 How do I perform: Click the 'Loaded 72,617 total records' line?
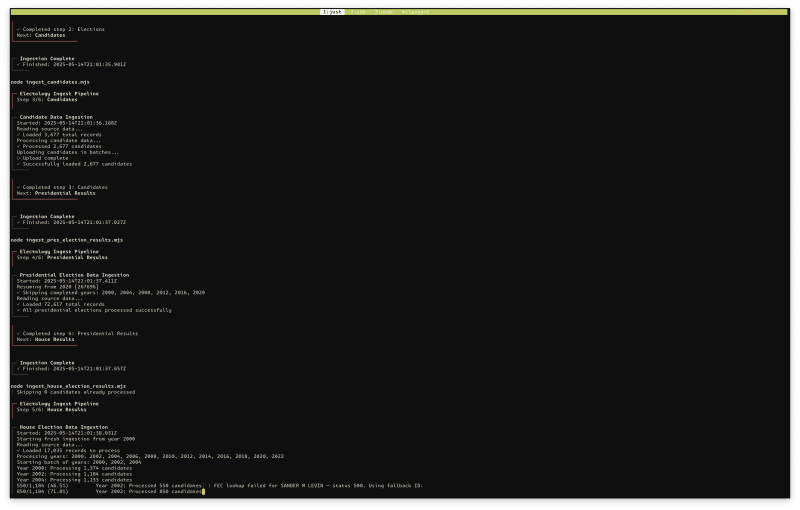click(61, 304)
